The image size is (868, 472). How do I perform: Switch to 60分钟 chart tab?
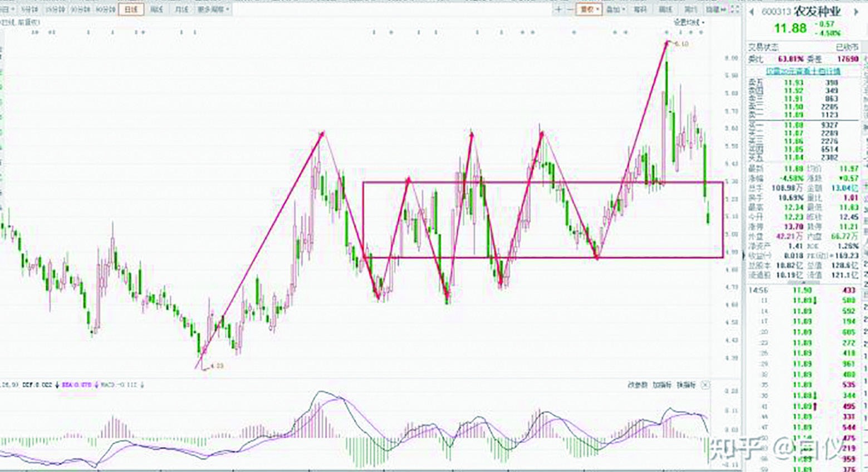tap(105, 9)
